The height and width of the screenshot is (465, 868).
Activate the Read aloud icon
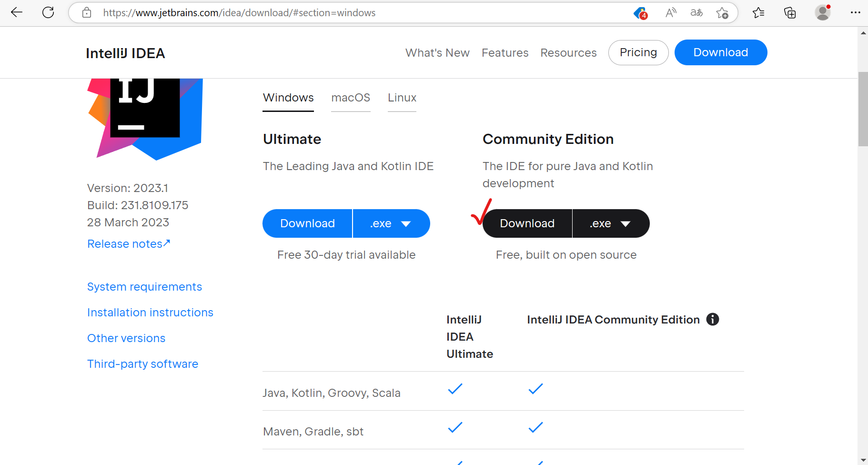pos(671,13)
